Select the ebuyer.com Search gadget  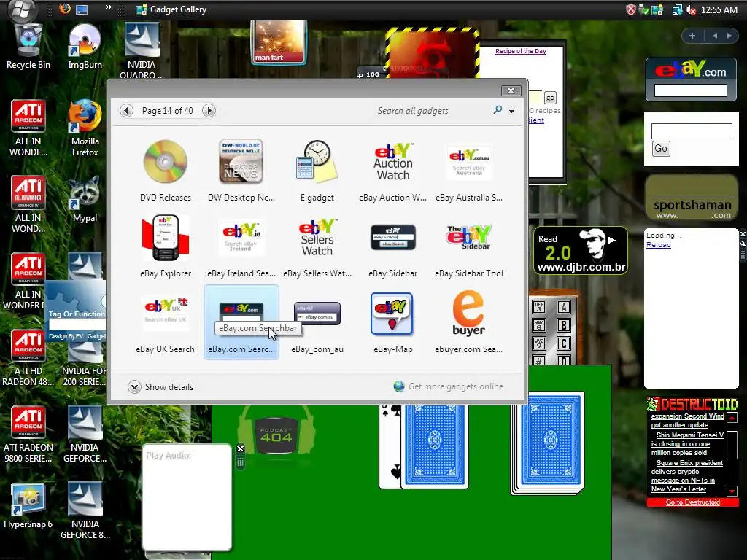pos(469,322)
